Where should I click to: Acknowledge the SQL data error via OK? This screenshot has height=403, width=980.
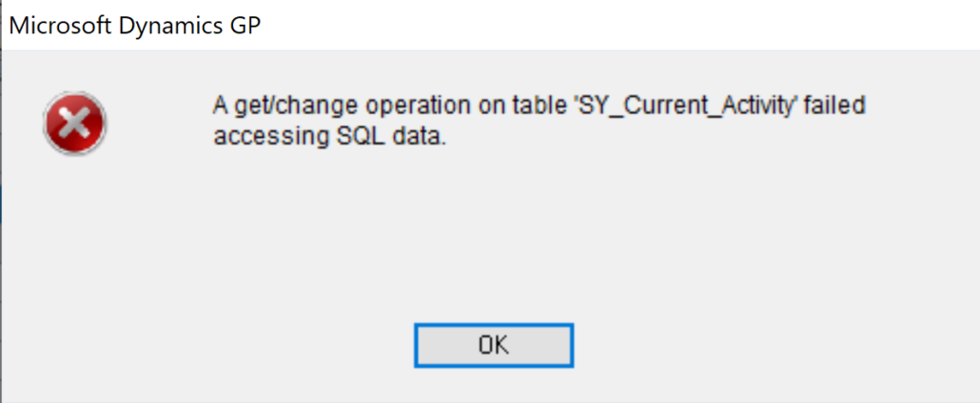494,345
